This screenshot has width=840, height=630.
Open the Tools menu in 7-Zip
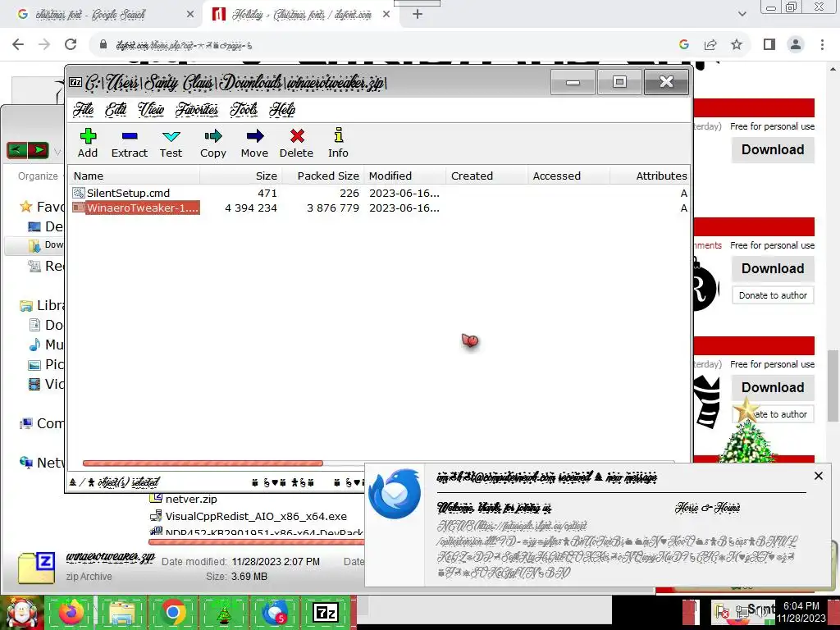point(244,110)
